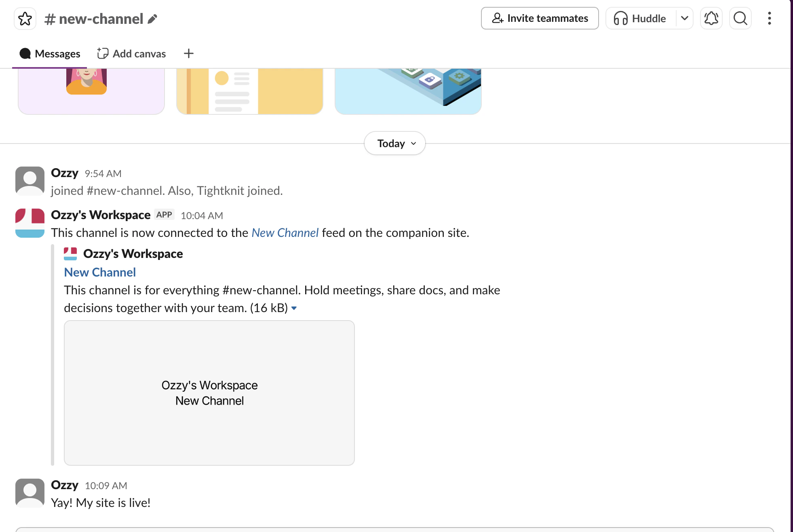Click the bold New Channel attachment title

[x=100, y=272]
